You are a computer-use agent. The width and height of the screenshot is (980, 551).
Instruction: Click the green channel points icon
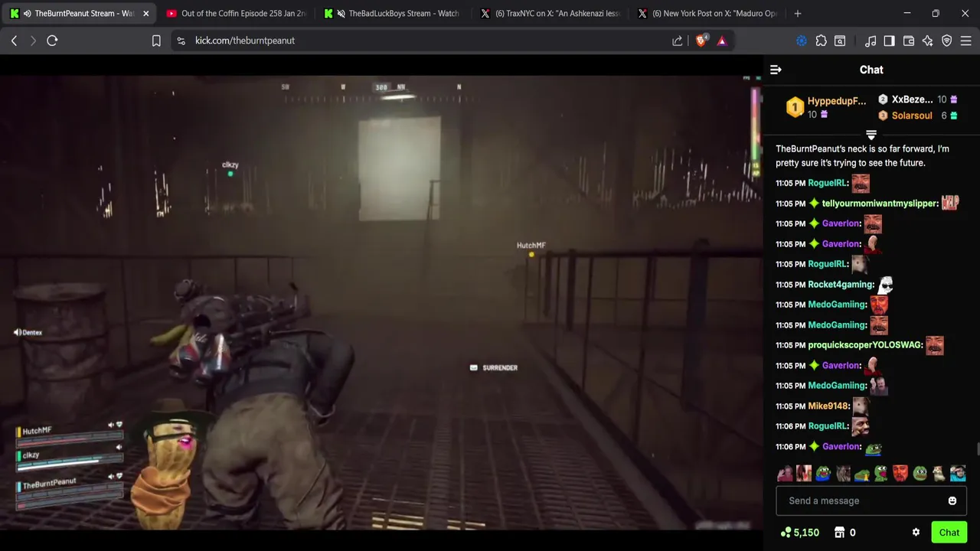pyautogui.click(x=786, y=533)
